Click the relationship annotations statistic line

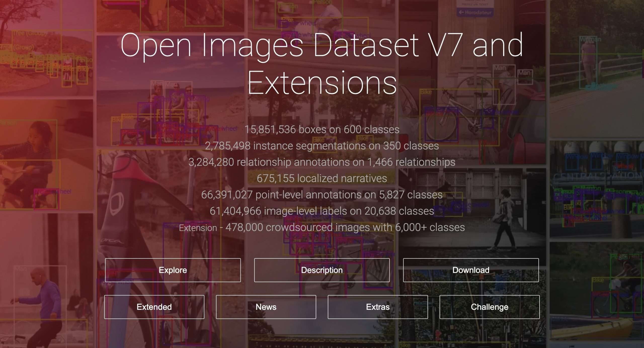click(322, 162)
